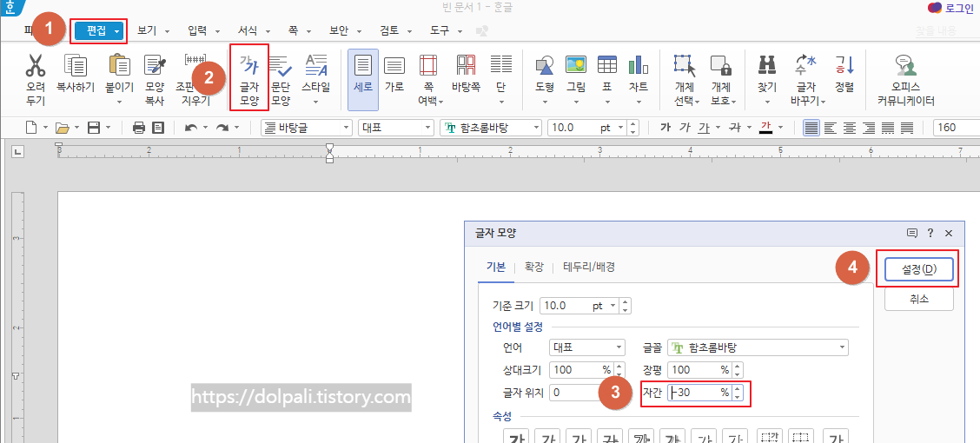This screenshot has width=980, height=443.
Task: Toggle italic 가 in the format toolbar
Action: [685, 128]
